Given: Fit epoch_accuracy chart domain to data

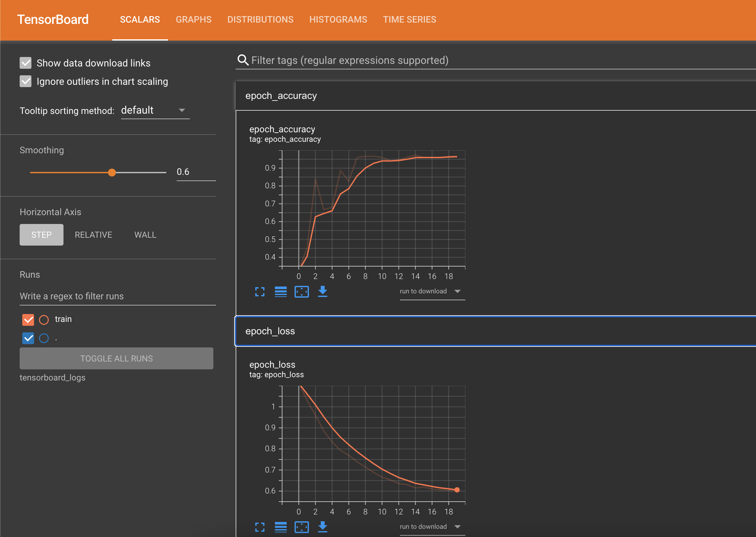Looking at the screenshot, I should point(302,292).
